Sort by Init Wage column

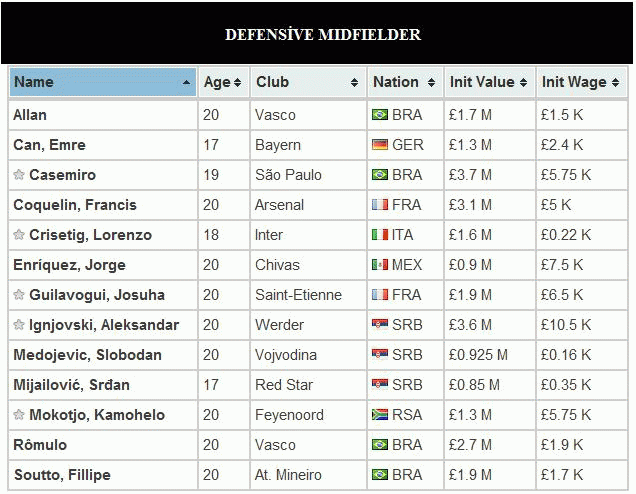click(x=581, y=82)
